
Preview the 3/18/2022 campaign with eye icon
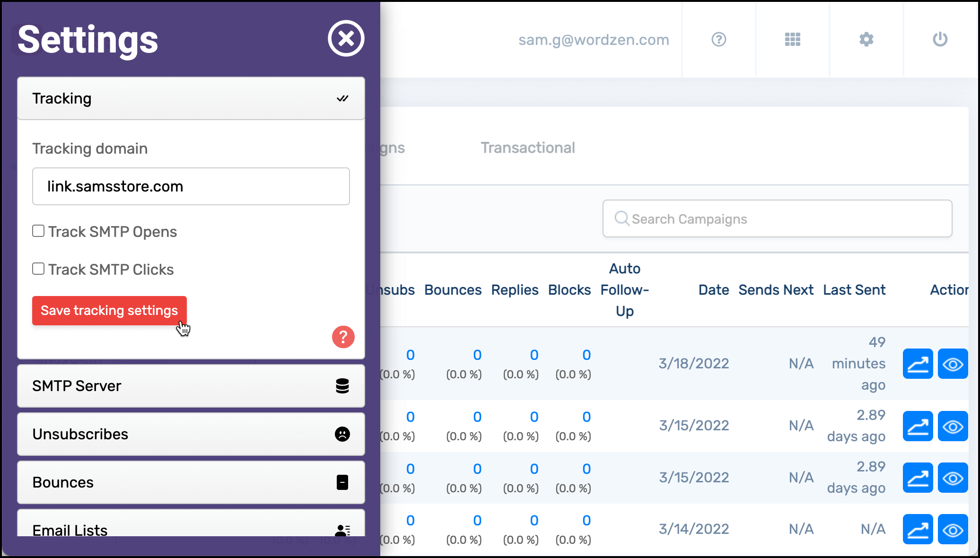(x=953, y=364)
